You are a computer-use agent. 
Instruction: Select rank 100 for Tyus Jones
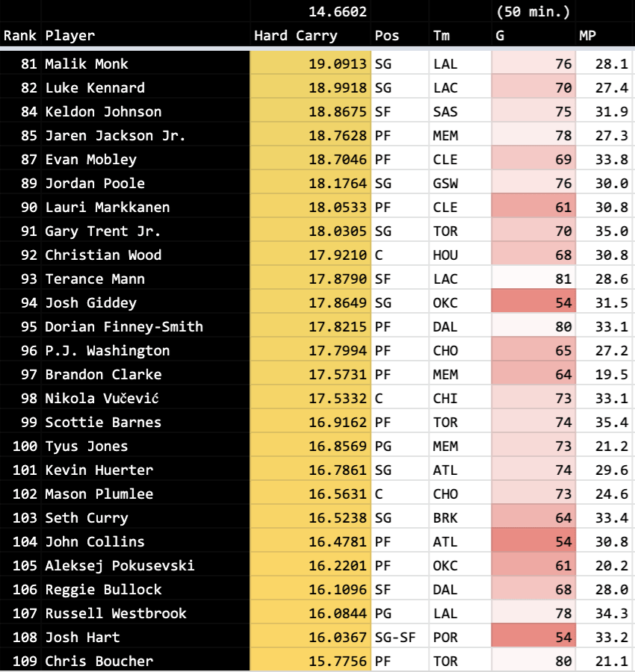25,446
